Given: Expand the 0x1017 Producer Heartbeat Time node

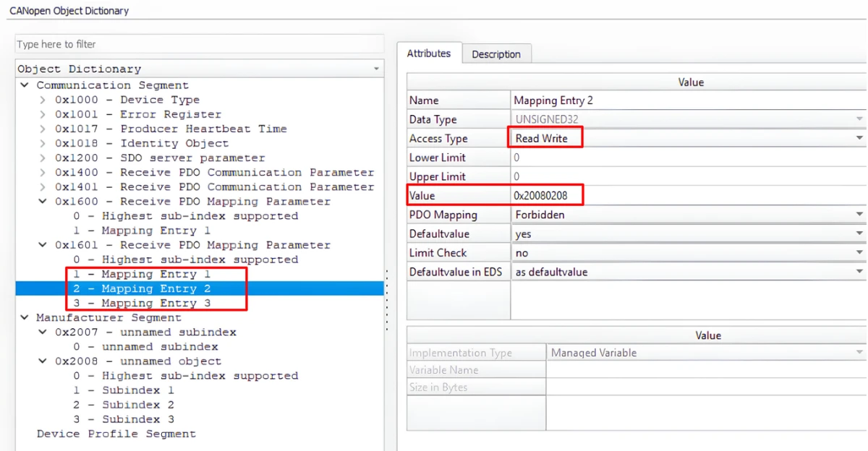Looking at the screenshot, I should [x=43, y=129].
